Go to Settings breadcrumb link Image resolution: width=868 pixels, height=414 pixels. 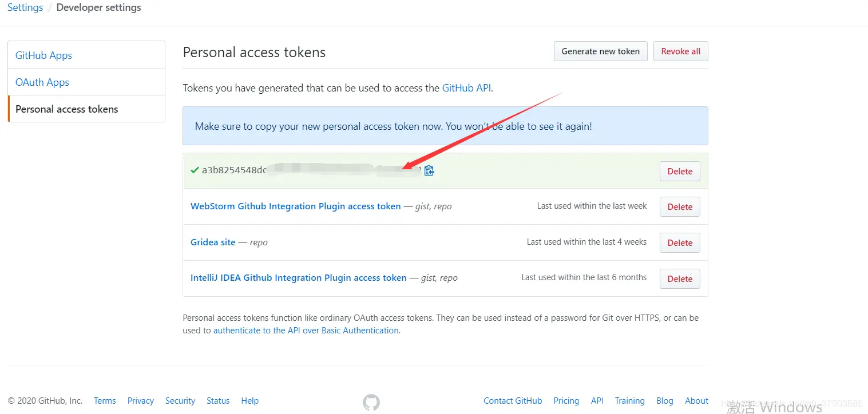[25, 7]
